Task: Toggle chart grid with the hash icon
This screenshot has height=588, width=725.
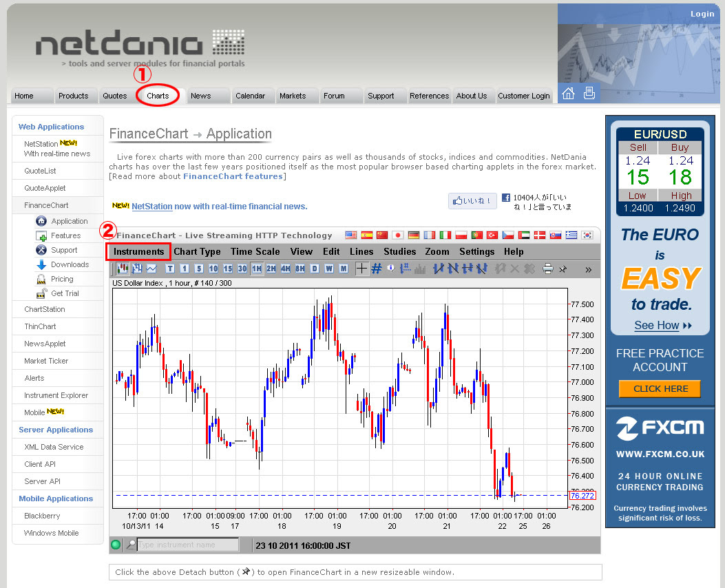Action: (377, 269)
